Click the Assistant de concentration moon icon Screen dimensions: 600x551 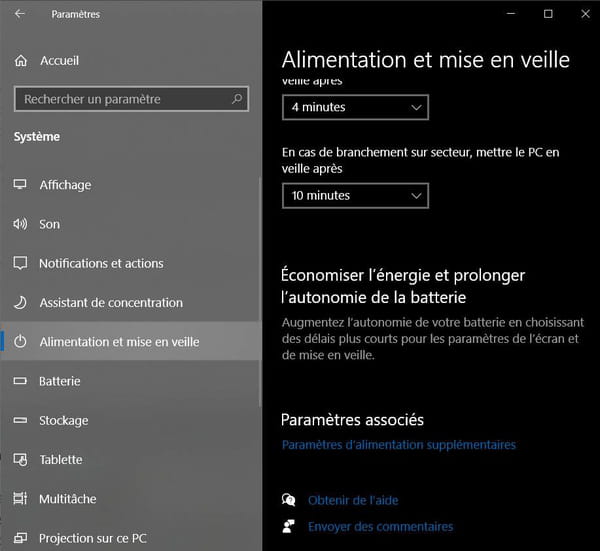coord(20,302)
